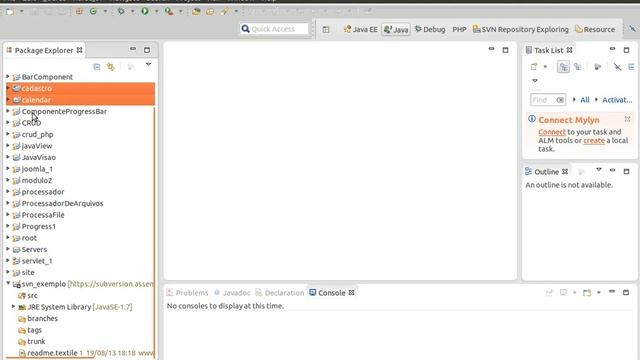Select the Outline tab
640x360 pixels.
547,171
